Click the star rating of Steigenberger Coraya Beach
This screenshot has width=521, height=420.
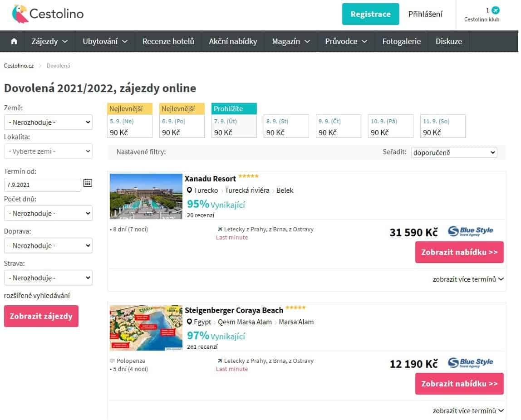pos(295,308)
